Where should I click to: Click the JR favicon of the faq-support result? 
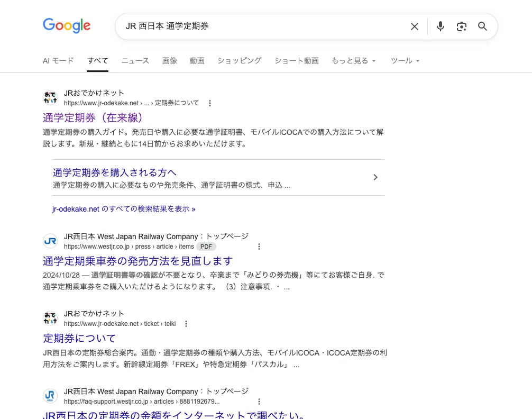(50, 396)
